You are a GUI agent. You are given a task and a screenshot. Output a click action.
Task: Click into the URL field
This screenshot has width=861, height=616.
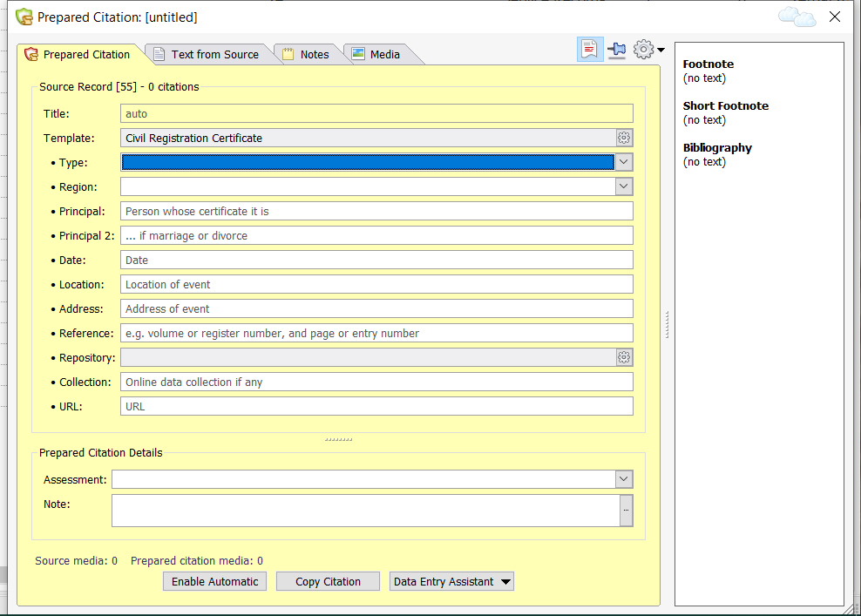[376, 406]
